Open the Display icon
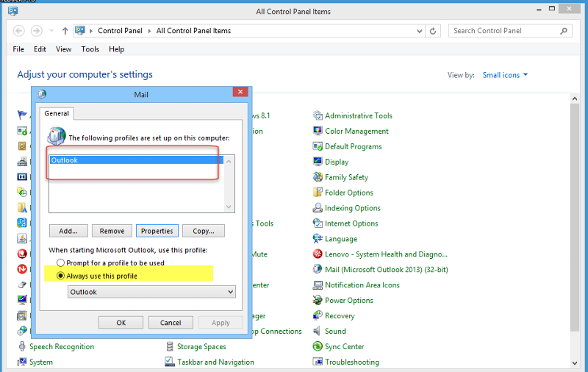This screenshot has width=588, height=372. pyautogui.click(x=318, y=162)
